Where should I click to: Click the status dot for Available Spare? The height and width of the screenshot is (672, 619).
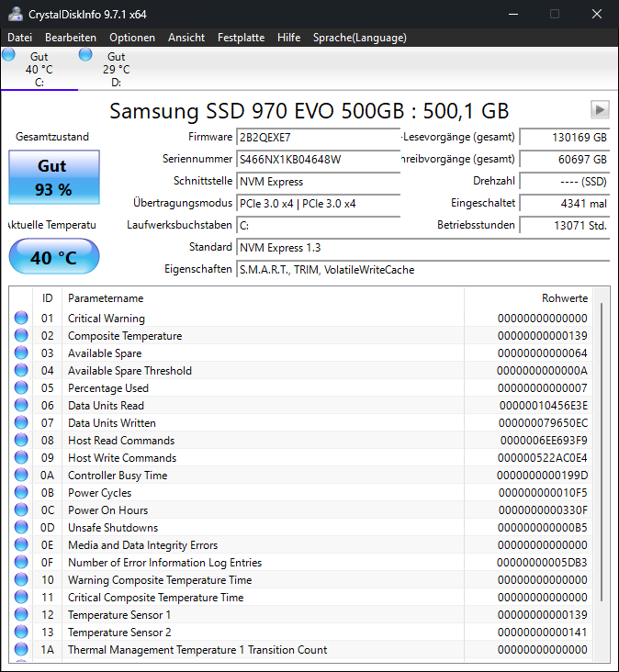(21, 353)
